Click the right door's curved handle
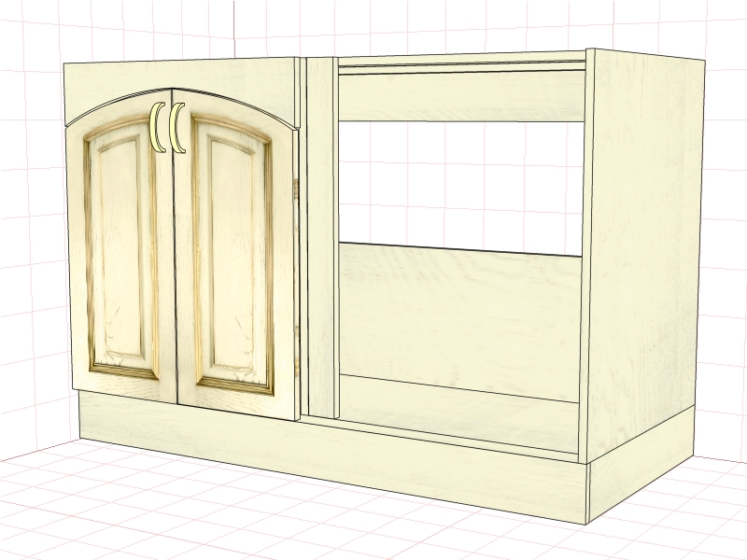 [x=177, y=128]
